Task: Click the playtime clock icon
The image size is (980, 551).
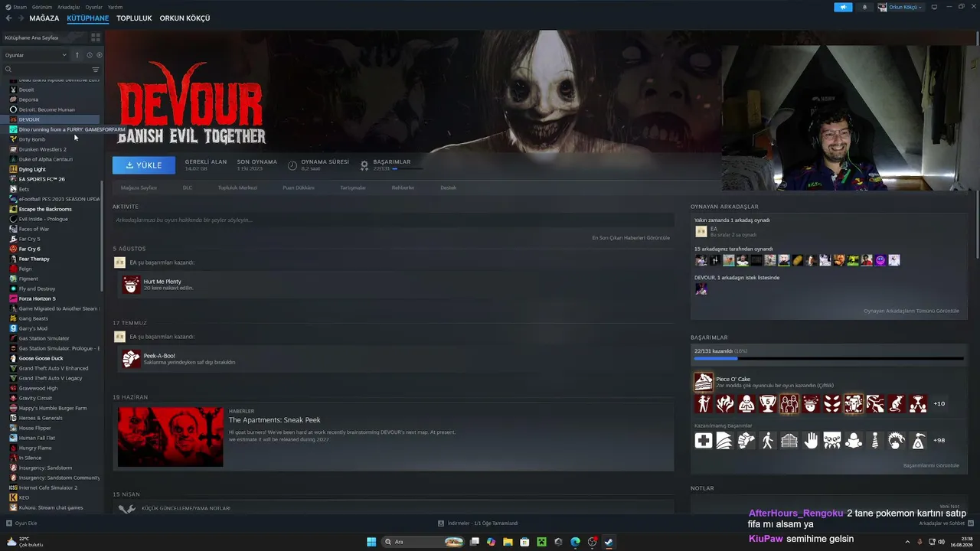Action: tap(292, 165)
